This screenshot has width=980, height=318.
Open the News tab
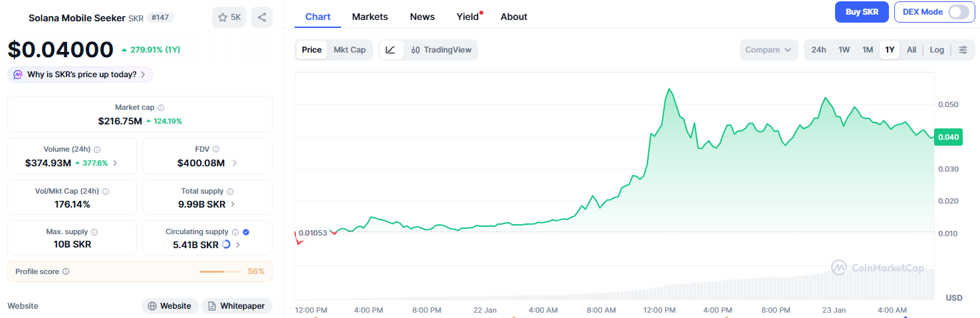(x=422, y=17)
